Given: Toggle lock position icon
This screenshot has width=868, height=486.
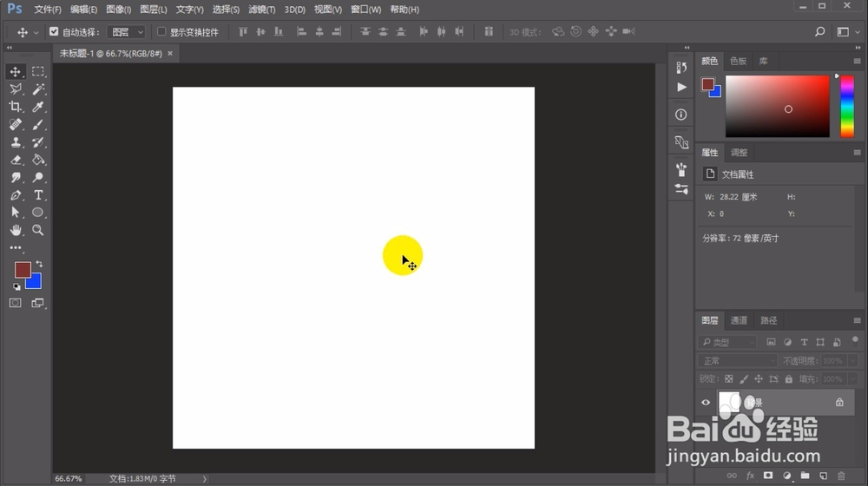Looking at the screenshot, I should (759, 379).
